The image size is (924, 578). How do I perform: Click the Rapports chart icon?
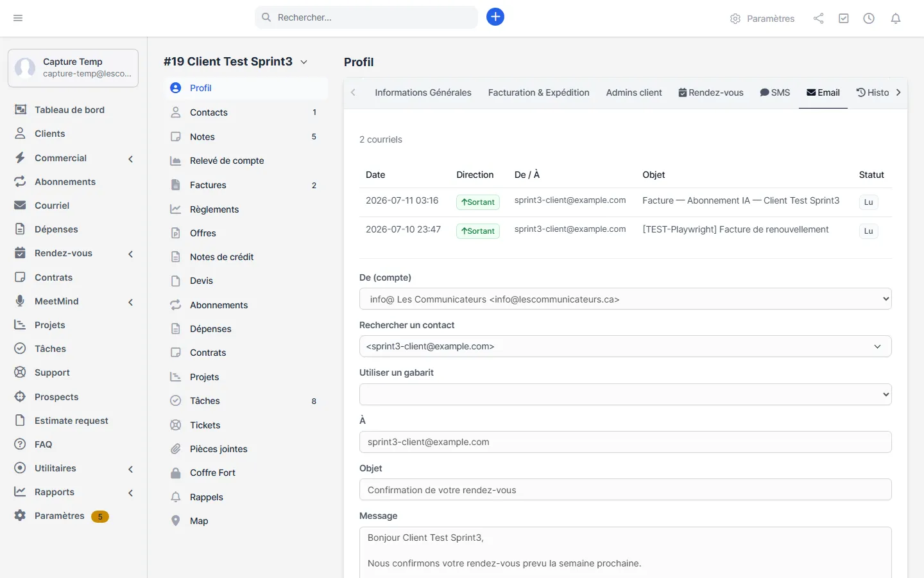click(21, 492)
